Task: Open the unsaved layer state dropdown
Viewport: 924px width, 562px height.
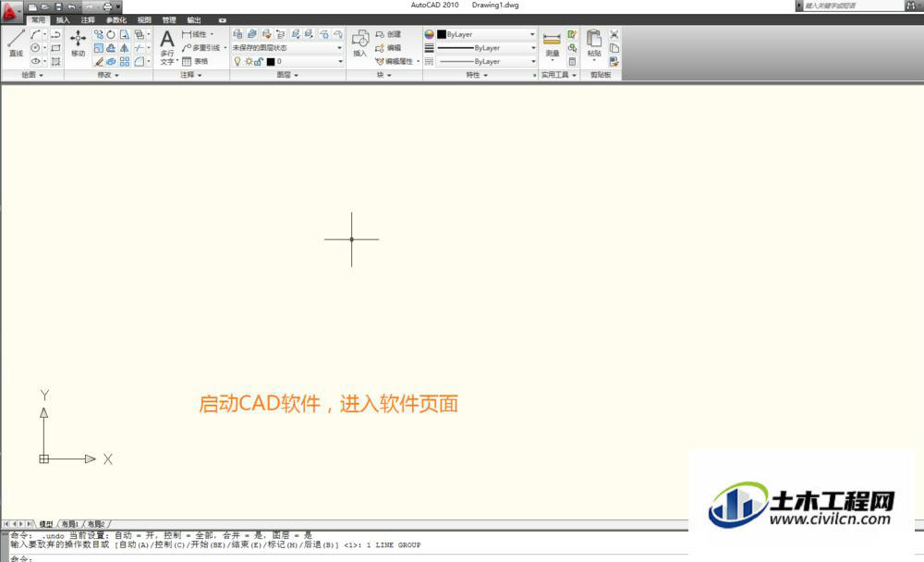Action: [x=287, y=48]
